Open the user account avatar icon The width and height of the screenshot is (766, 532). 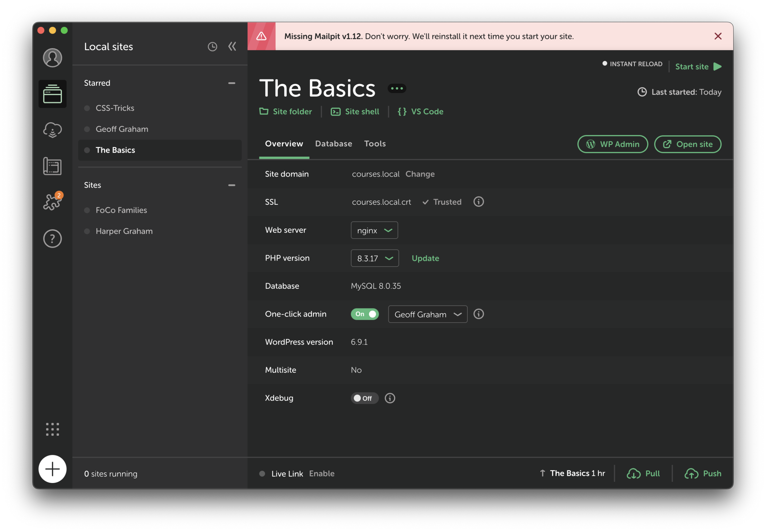click(x=52, y=58)
